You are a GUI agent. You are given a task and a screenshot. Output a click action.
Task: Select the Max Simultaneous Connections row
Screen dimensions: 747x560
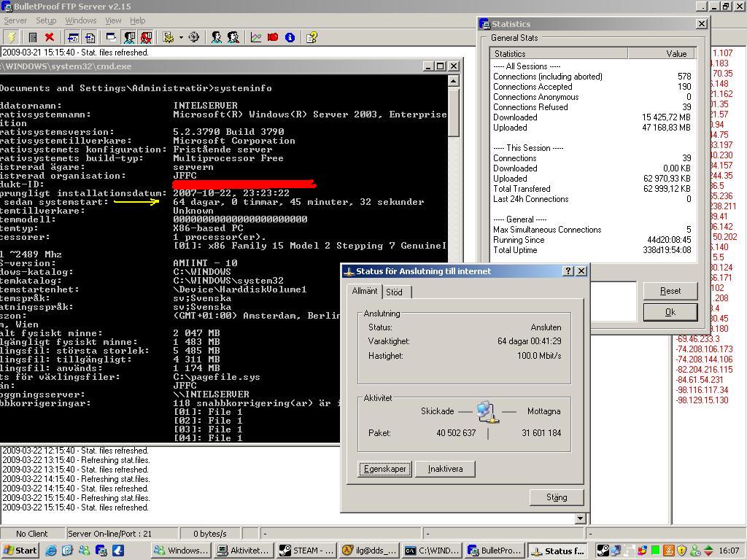(x=592, y=230)
